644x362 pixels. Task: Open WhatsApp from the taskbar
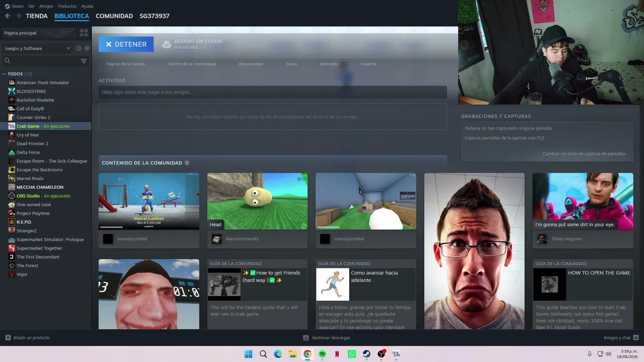(352, 354)
